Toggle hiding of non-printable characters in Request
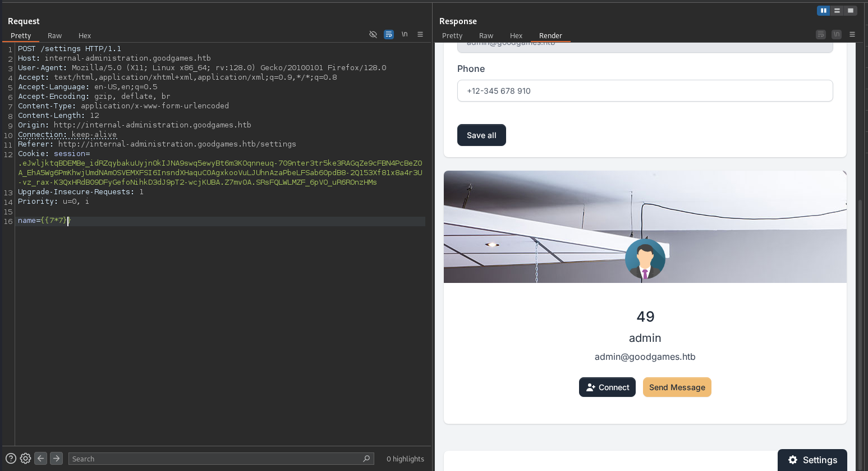Image resolution: width=868 pixels, height=471 pixels. tap(373, 34)
